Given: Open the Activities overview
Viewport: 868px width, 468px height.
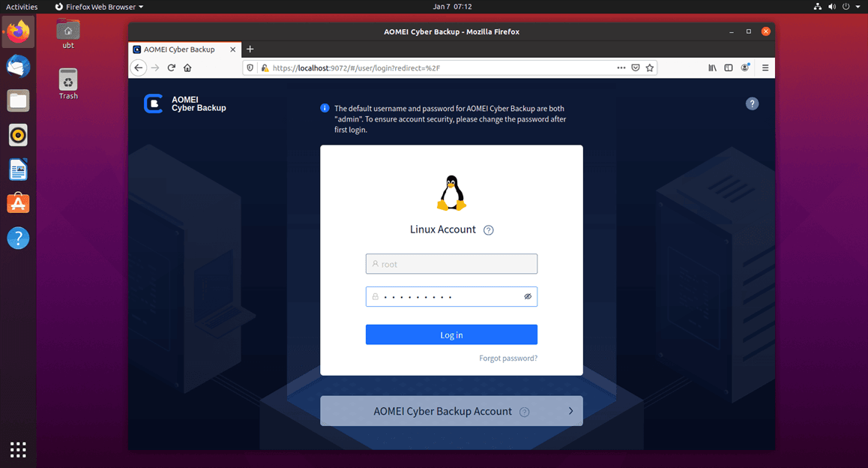Looking at the screenshot, I should 22,7.
